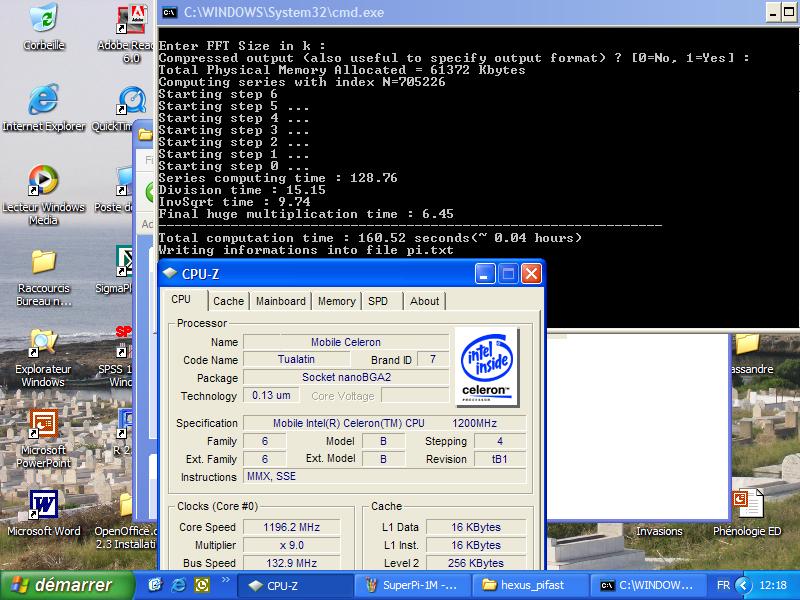Minimize the cmd.exe window
This screenshot has height=600, width=800.
pyautogui.click(x=773, y=13)
